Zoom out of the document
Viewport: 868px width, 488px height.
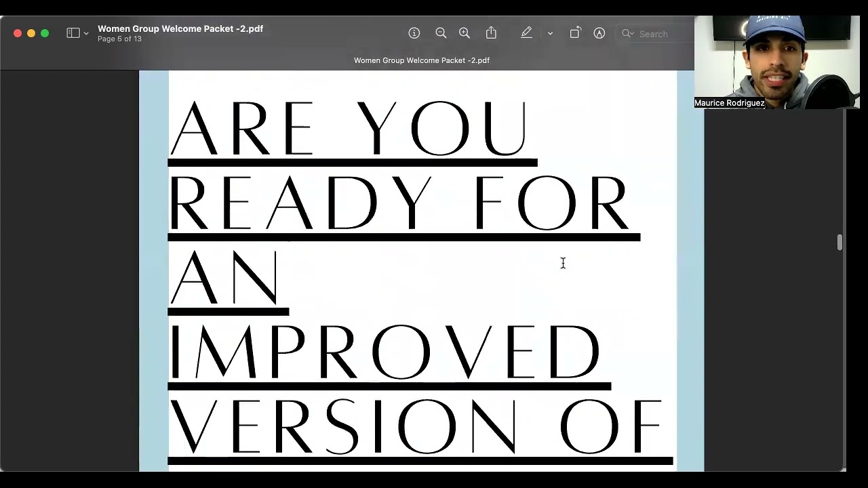441,33
